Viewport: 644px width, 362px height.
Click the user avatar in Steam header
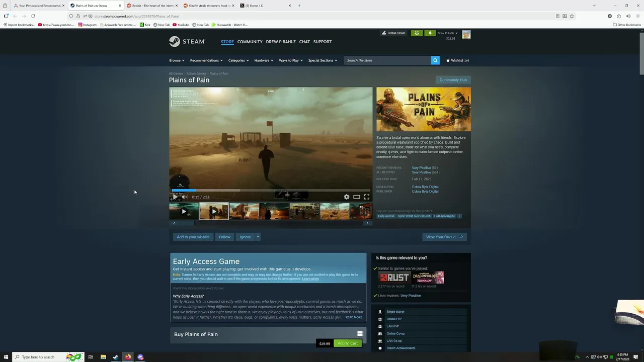(x=466, y=34)
